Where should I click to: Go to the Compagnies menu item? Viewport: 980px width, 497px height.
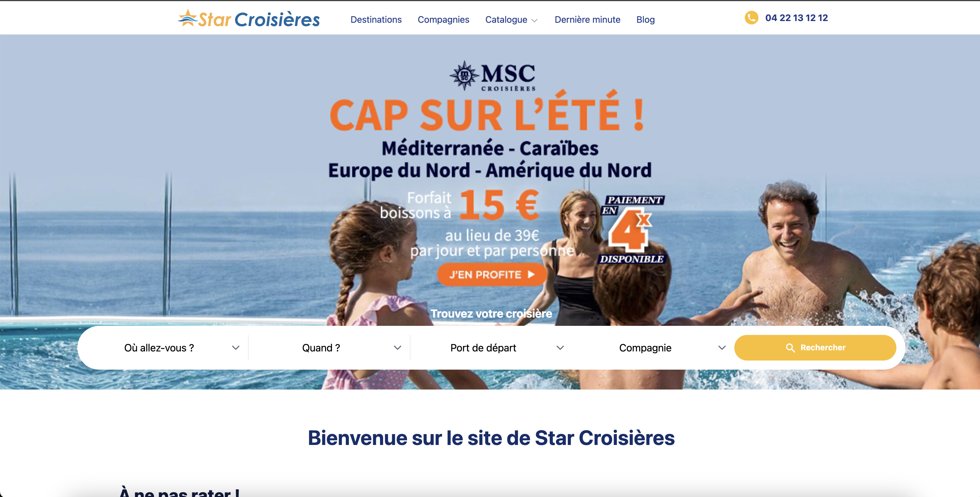pos(443,20)
